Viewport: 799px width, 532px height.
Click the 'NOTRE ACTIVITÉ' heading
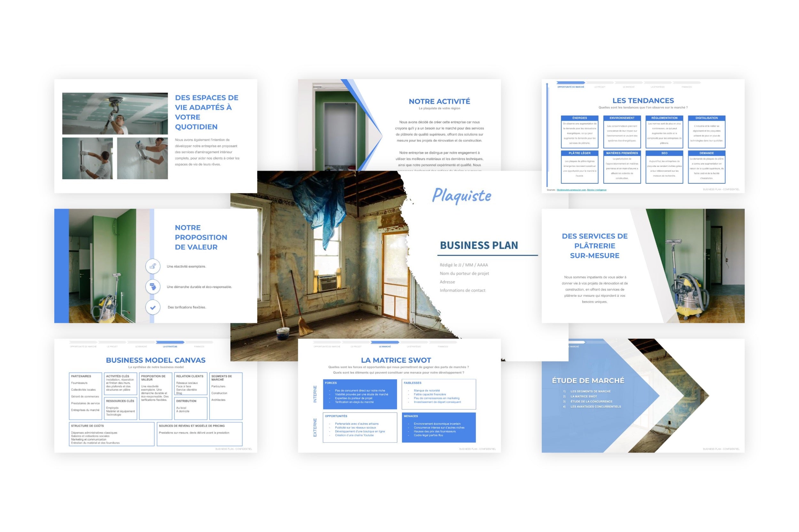[x=439, y=102]
